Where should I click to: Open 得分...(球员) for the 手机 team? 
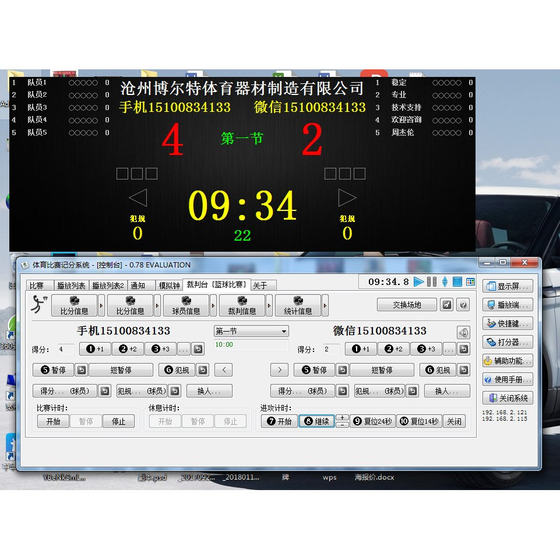(65, 391)
